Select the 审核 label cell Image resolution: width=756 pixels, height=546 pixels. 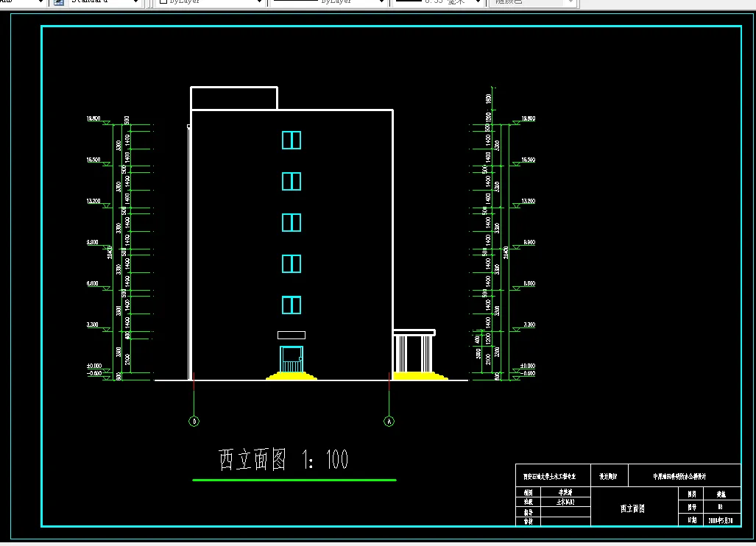529,522
